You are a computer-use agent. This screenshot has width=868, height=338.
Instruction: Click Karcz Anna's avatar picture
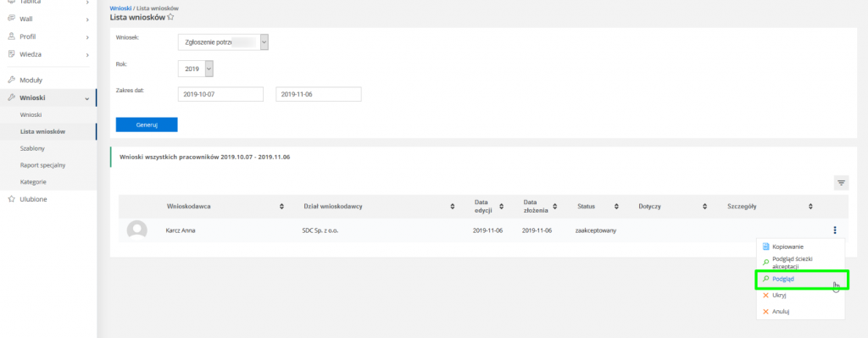coord(136,230)
